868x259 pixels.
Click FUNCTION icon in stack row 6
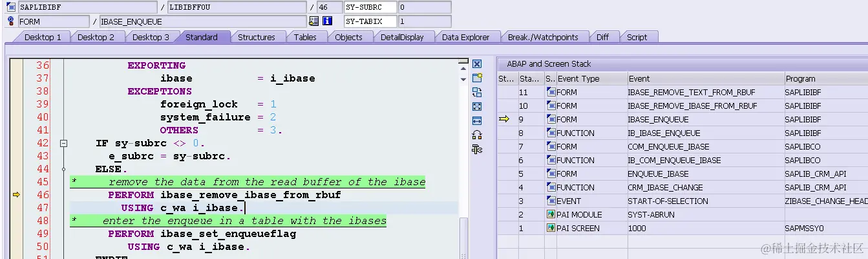(551, 160)
